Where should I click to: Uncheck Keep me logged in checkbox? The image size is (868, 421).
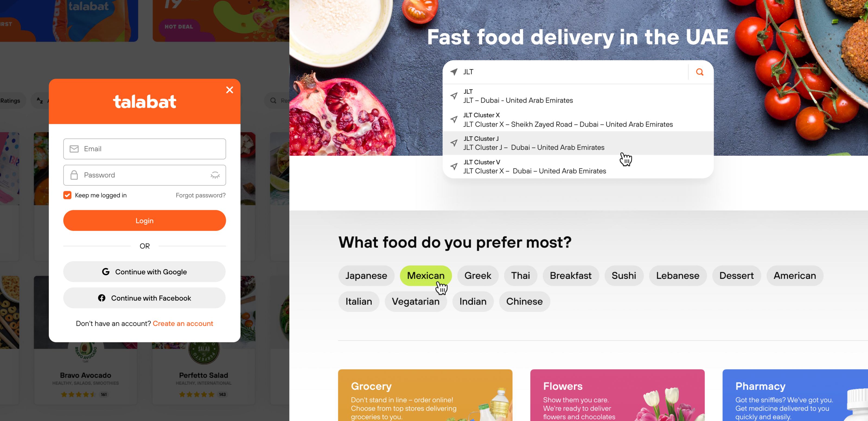coord(67,195)
